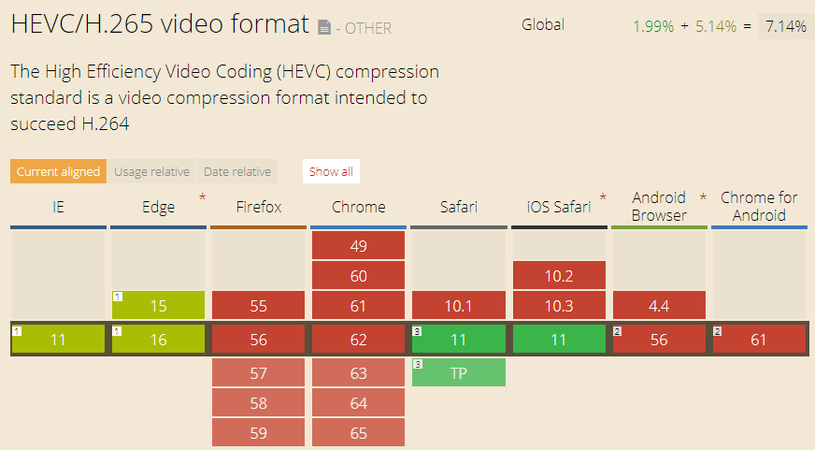Click the Chrome 49 cell
The width and height of the screenshot is (815, 450).
coord(358,245)
